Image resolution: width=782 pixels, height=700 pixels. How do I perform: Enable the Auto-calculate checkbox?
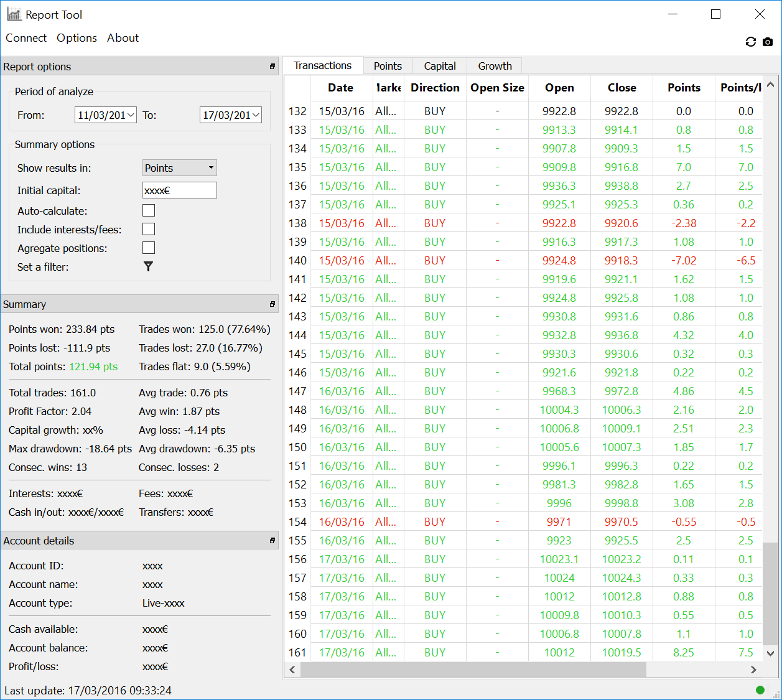point(149,210)
